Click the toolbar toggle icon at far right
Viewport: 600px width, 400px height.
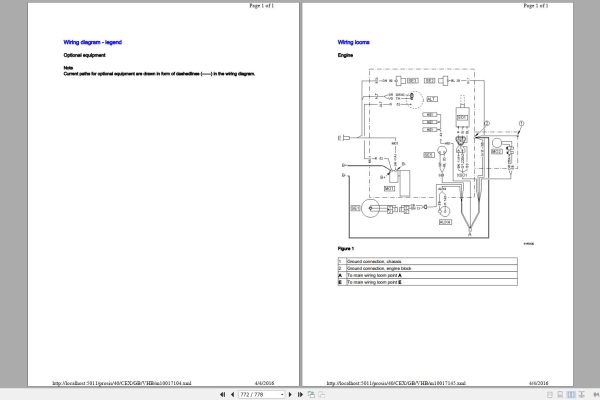point(596,394)
